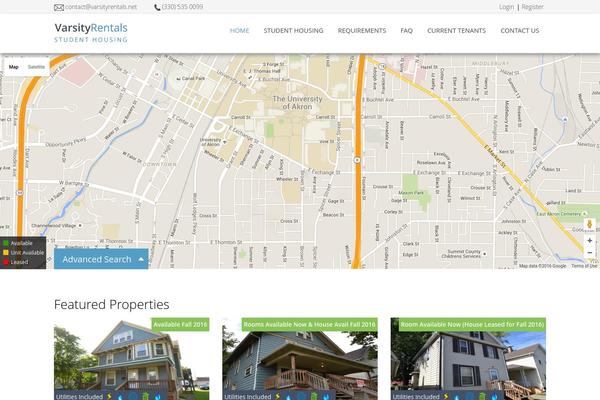The width and height of the screenshot is (600, 400).
Task: Open the Current Tenants menu item
Action: pos(457,31)
